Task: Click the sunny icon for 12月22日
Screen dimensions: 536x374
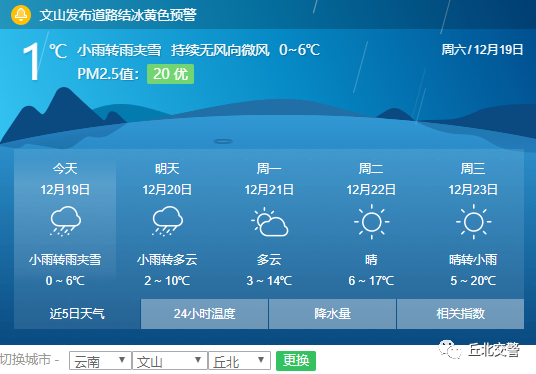Action: pyautogui.click(x=371, y=222)
